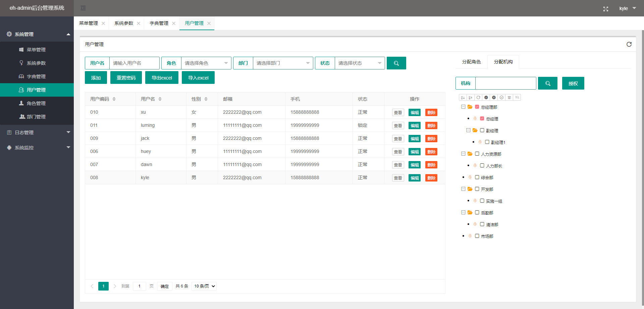Switch to the 分配角色 tab
The width and height of the screenshot is (644, 309).
(471, 62)
